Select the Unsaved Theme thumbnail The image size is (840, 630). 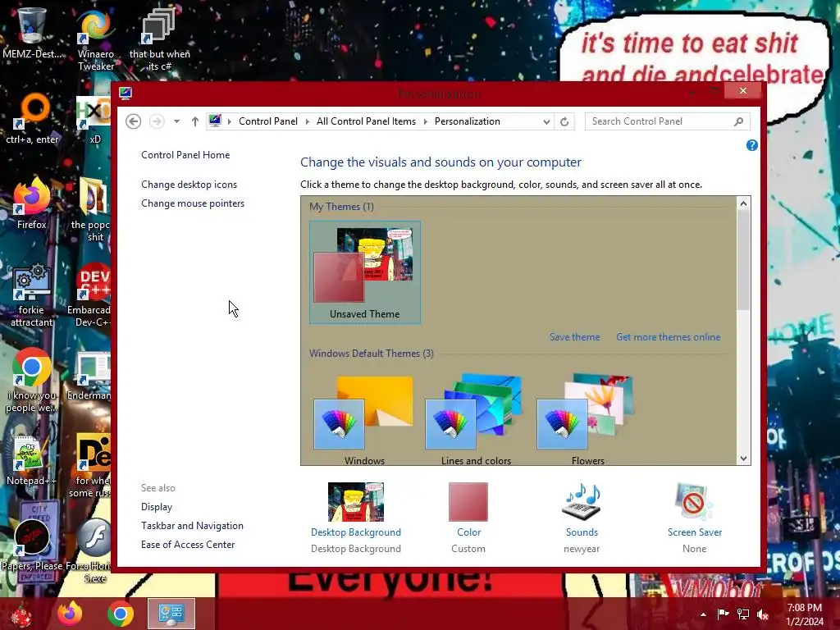pos(365,272)
